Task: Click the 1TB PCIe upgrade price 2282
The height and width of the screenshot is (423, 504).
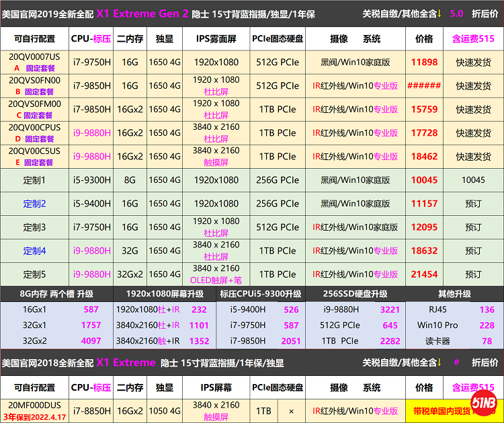Action: (x=390, y=341)
